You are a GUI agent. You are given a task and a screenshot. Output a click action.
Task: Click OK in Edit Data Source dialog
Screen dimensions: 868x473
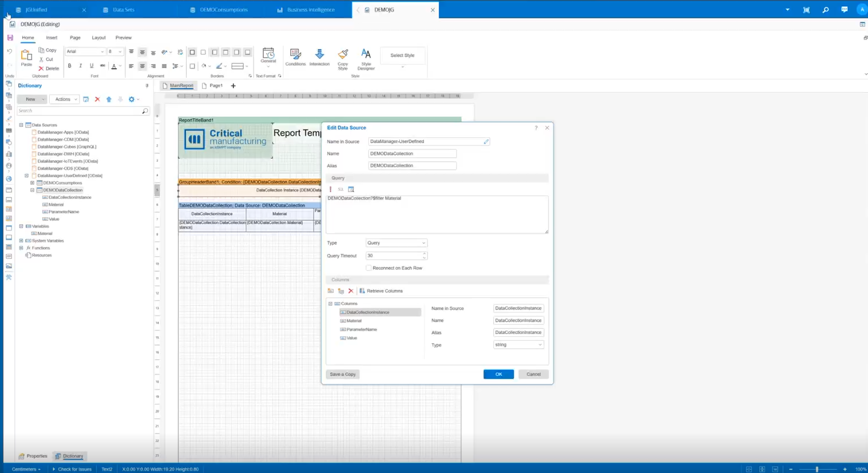tap(498, 374)
